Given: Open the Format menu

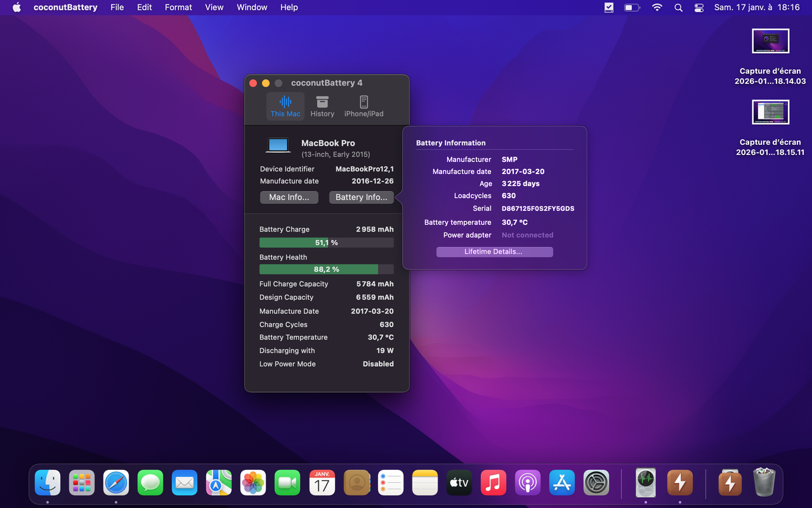Looking at the screenshot, I should pyautogui.click(x=178, y=8).
